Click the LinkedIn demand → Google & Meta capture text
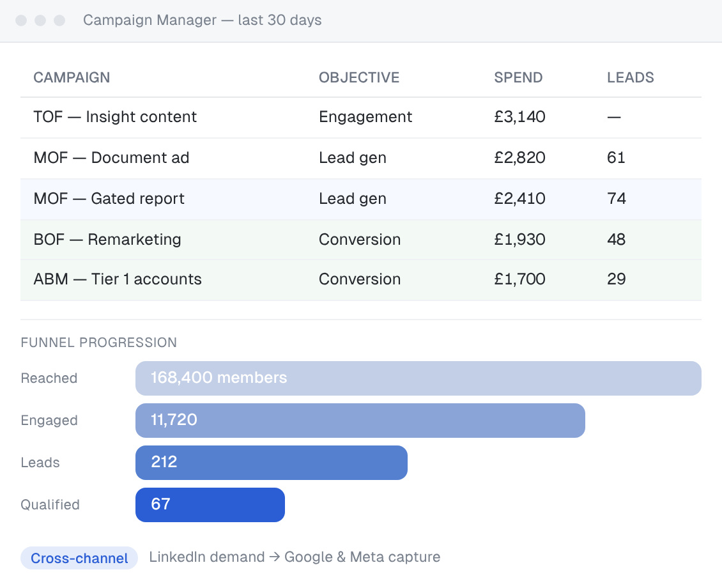 295,557
